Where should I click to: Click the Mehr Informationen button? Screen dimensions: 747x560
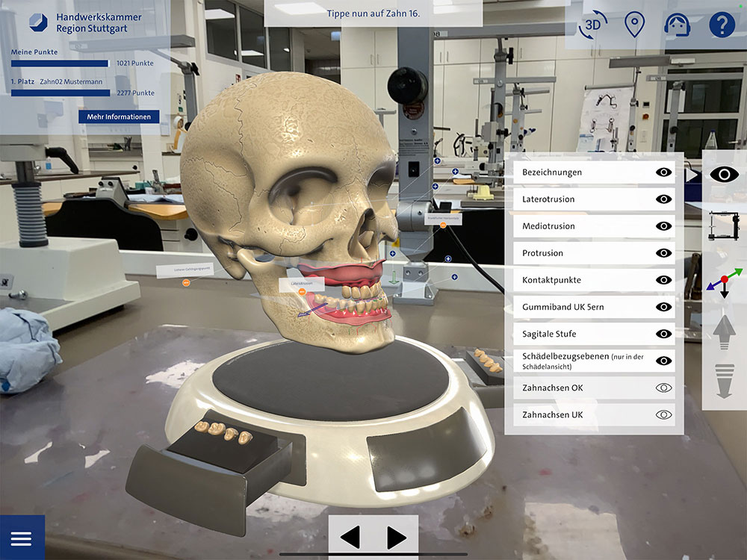[119, 116]
